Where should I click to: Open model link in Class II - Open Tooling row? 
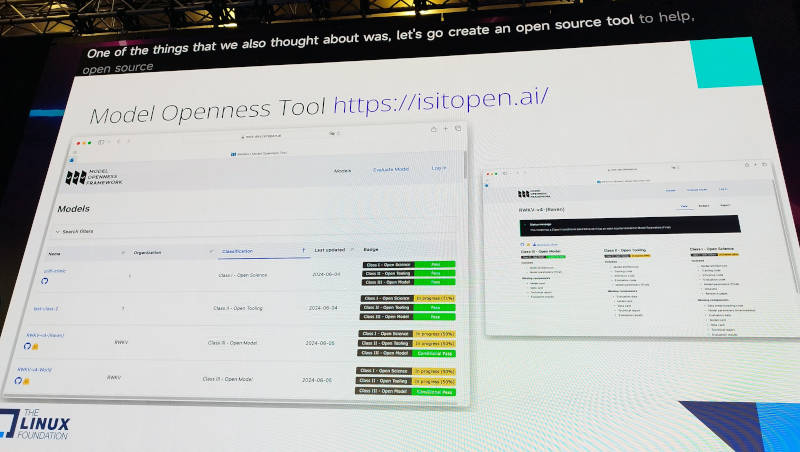pos(46,309)
